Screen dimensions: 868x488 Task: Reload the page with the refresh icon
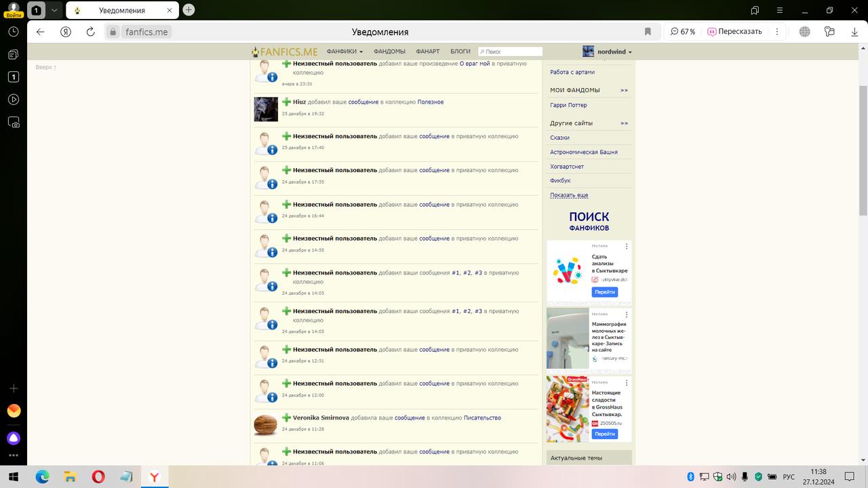click(91, 32)
